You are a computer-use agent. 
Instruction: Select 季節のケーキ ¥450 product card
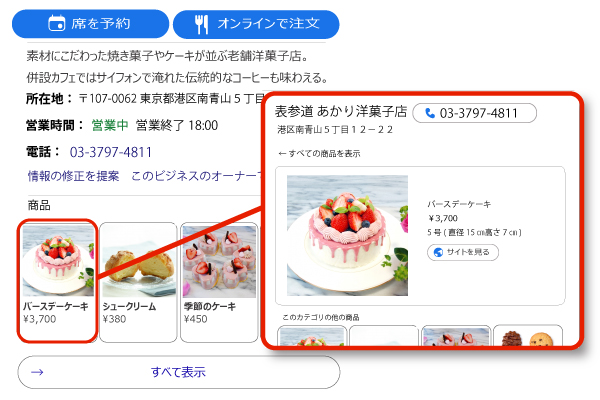[x=219, y=282]
